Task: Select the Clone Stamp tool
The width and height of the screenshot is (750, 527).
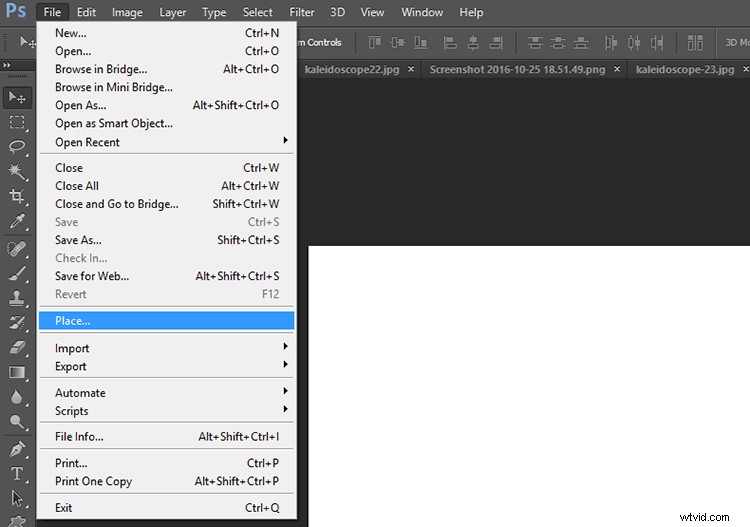Action: pyautogui.click(x=17, y=297)
